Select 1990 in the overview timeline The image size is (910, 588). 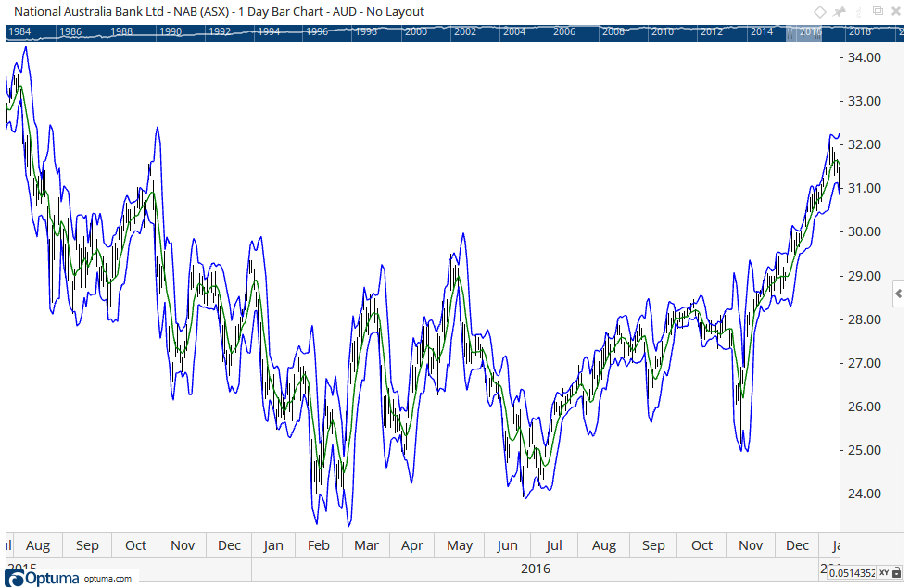(170, 31)
